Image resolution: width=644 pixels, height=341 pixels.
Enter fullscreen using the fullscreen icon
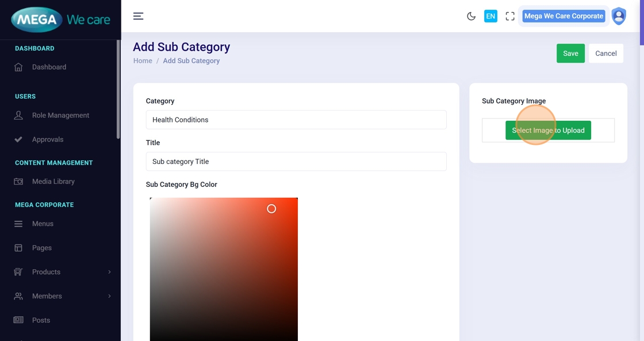[x=510, y=16]
